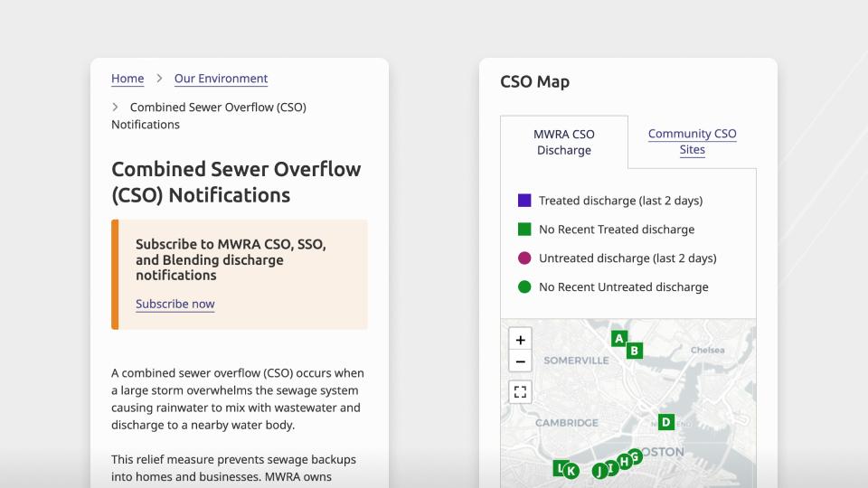The image size is (868, 488).
Task: Zoom out on the CSO map
Action: pos(520,362)
